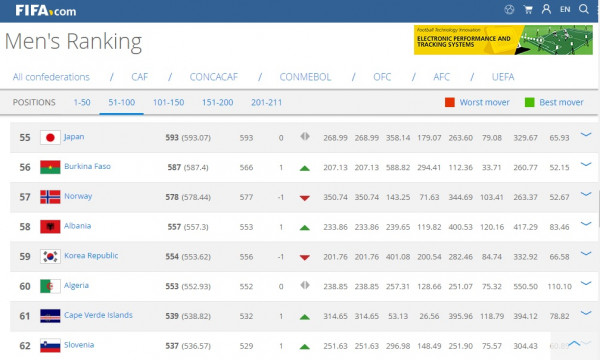Click Japan's no-change movement icon

tap(305, 137)
